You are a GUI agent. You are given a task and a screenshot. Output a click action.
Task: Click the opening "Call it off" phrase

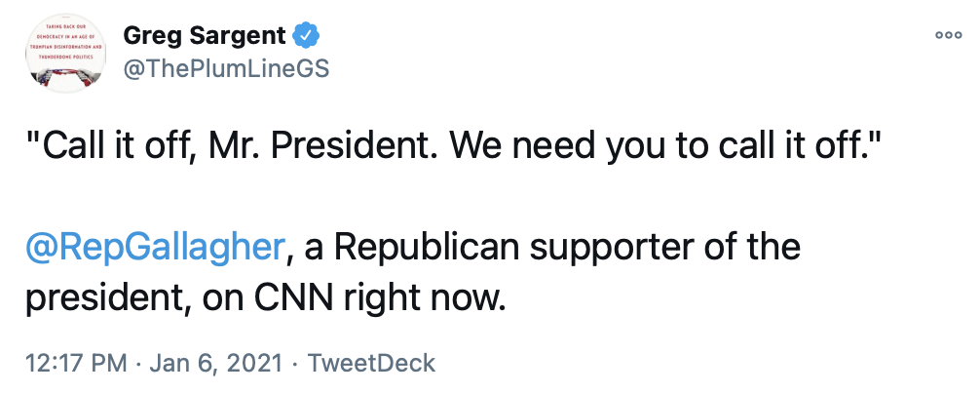(116, 148)
